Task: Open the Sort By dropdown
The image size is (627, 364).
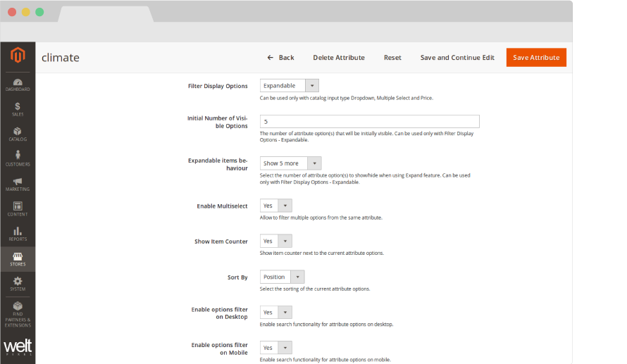Action: pos(283,277)
